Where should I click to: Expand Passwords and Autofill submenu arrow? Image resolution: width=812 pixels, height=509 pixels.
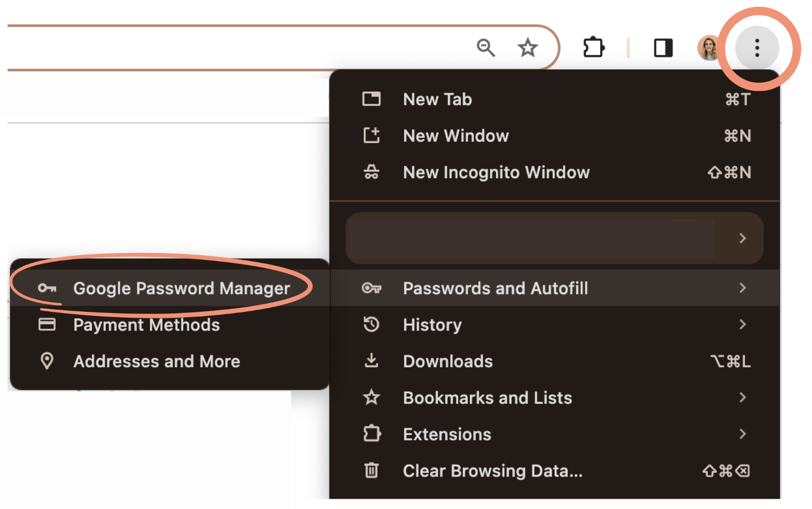[742, 288]
